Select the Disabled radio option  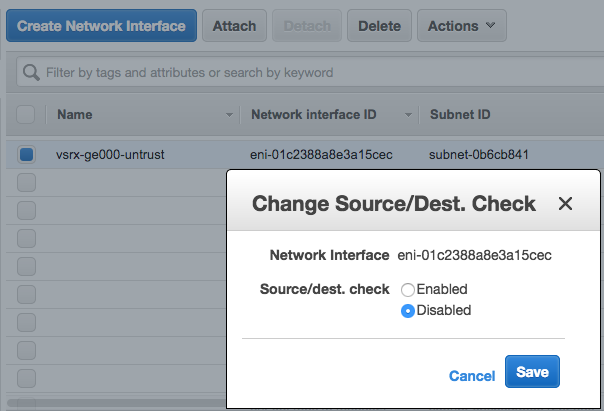pos(408,311)
